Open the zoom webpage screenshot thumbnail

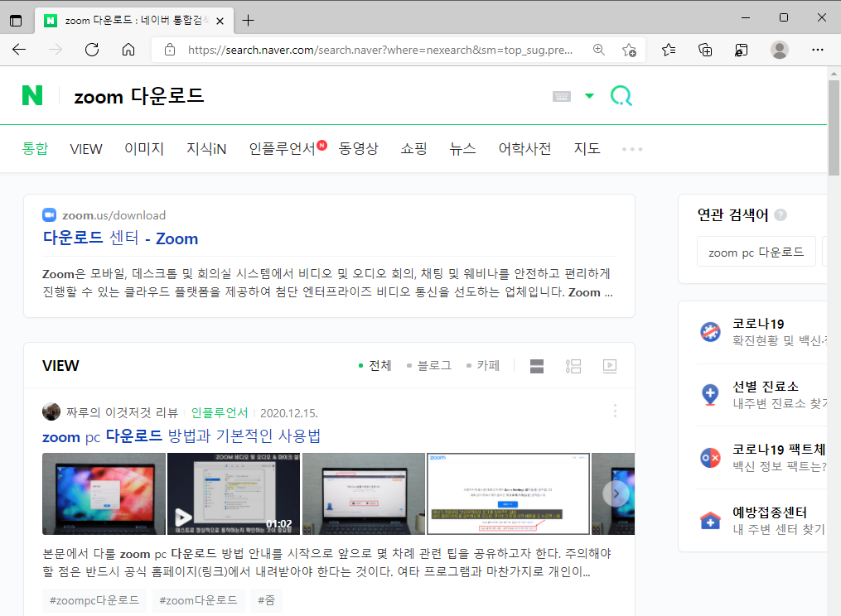click(509, 493)
